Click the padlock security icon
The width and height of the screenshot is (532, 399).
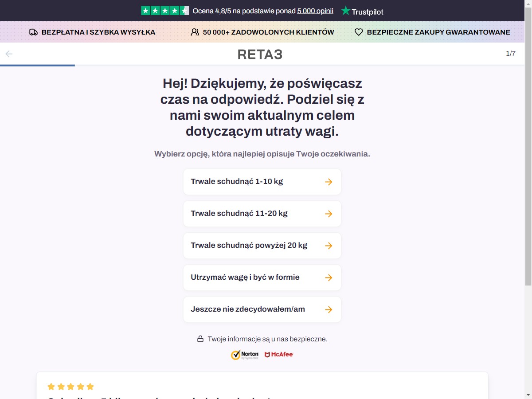click(200, 339)
